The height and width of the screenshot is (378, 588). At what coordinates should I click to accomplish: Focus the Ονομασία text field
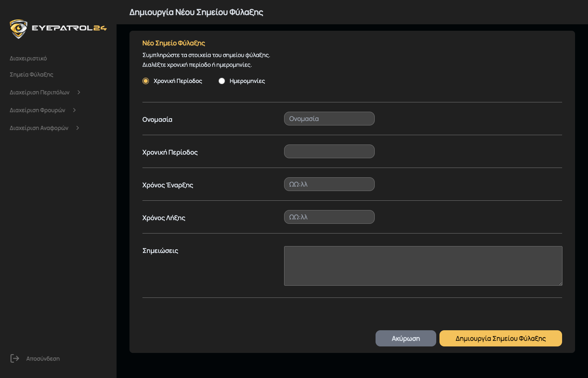coord(329,119)
